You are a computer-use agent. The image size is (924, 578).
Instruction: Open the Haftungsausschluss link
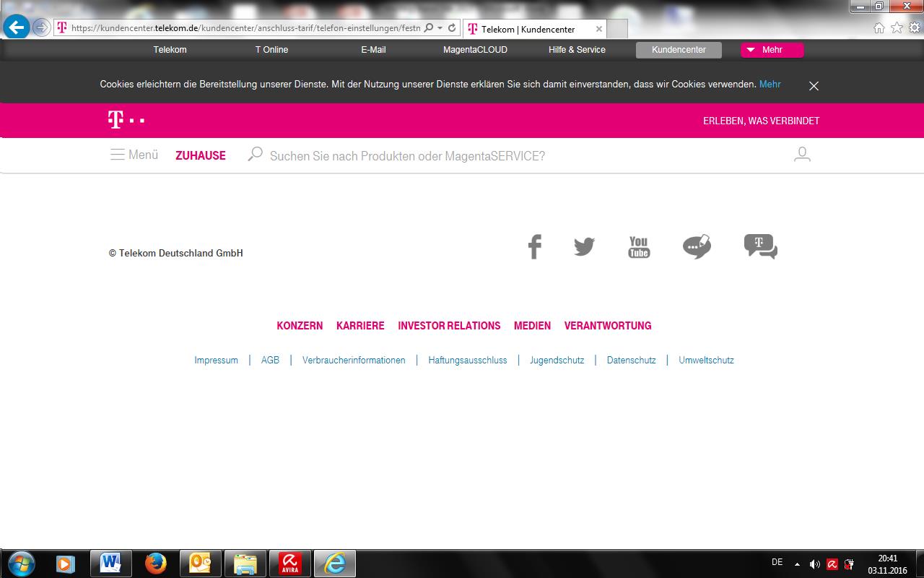pyautogui.click(x=468, y=360)
